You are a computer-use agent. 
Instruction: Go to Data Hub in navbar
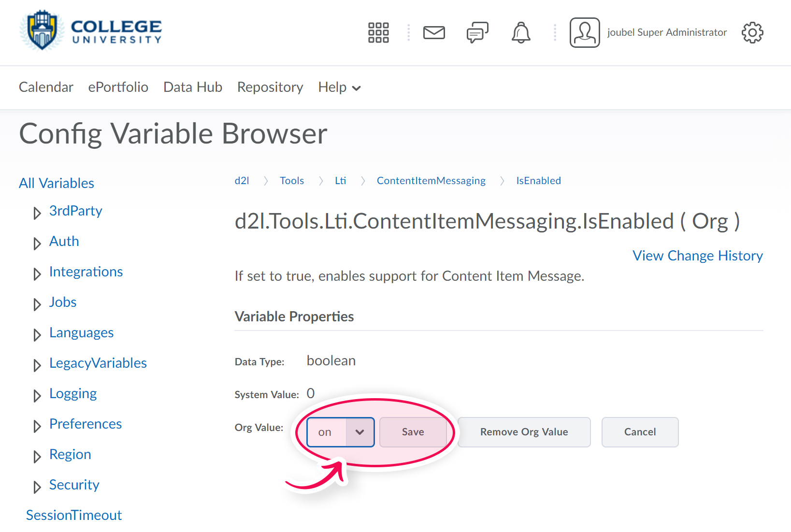click(x=193, y=87)
